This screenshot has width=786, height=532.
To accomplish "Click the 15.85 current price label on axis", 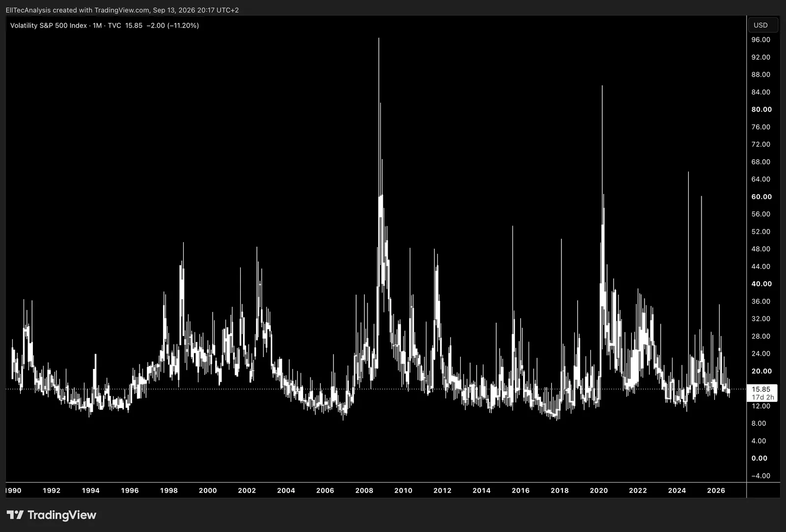I will 761,389.
